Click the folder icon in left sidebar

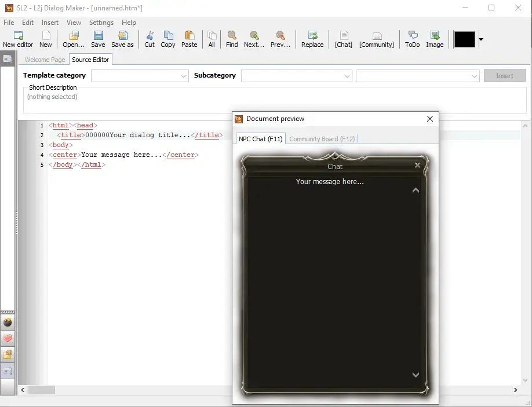tap(8, 354)
